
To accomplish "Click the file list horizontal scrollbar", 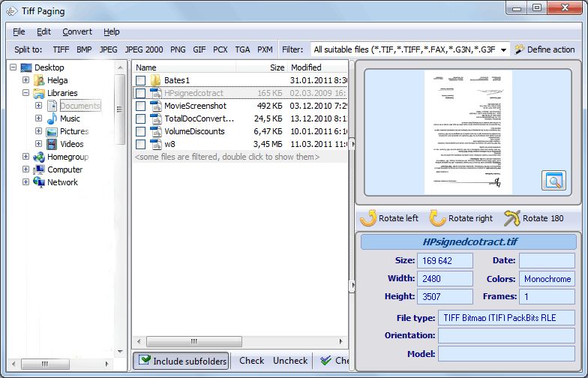I will point(240,341).
